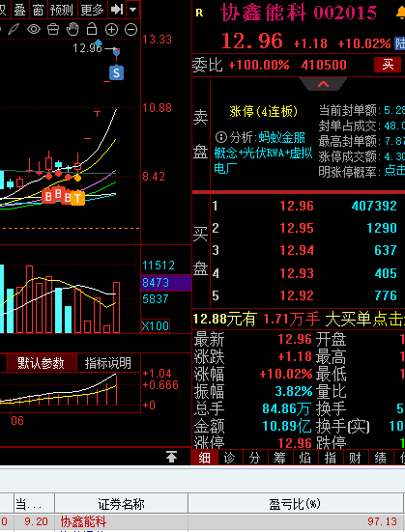Open the 指标说明 button
The width and height of the screenshot is (405, 532).
pos(108,363)
